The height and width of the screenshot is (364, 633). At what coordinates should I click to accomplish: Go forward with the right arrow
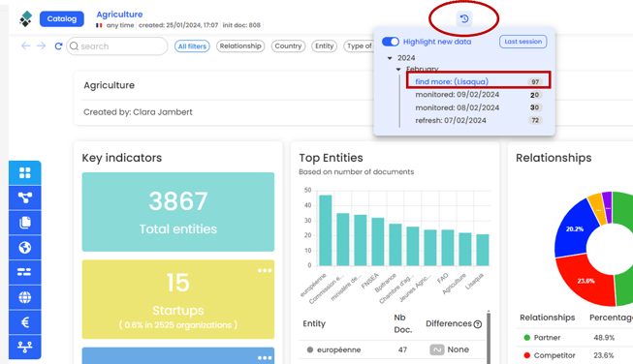click(41, 45)
